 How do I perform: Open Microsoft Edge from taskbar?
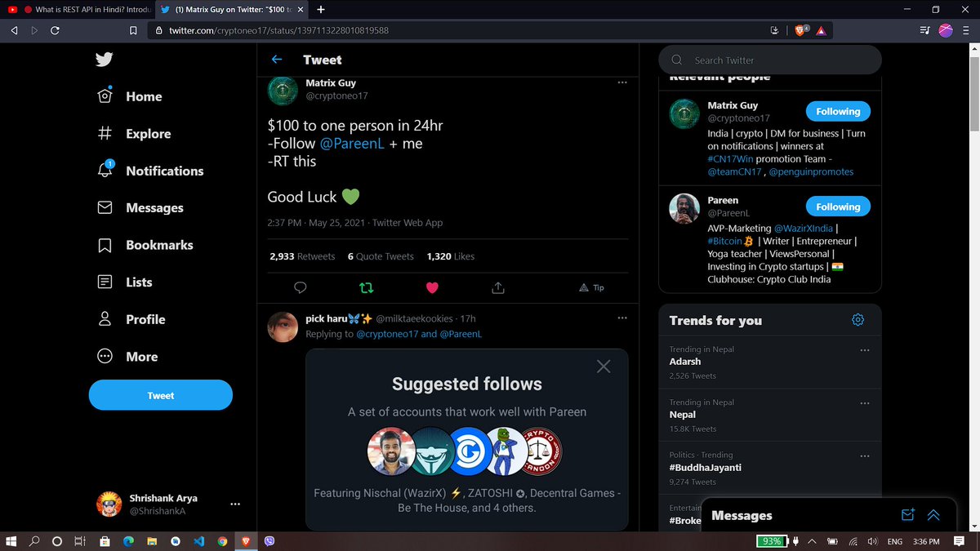click(x=127, y=540)
